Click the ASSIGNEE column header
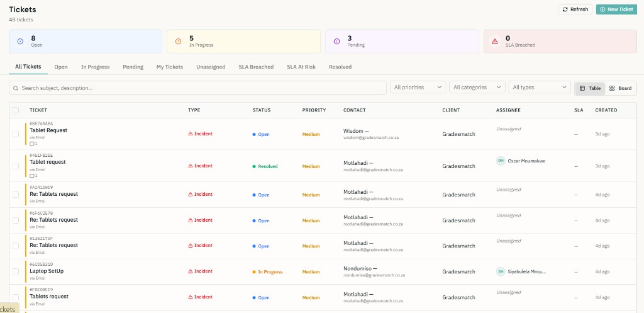The width and height of the screenshot is (644, 313). pos(508,110)
